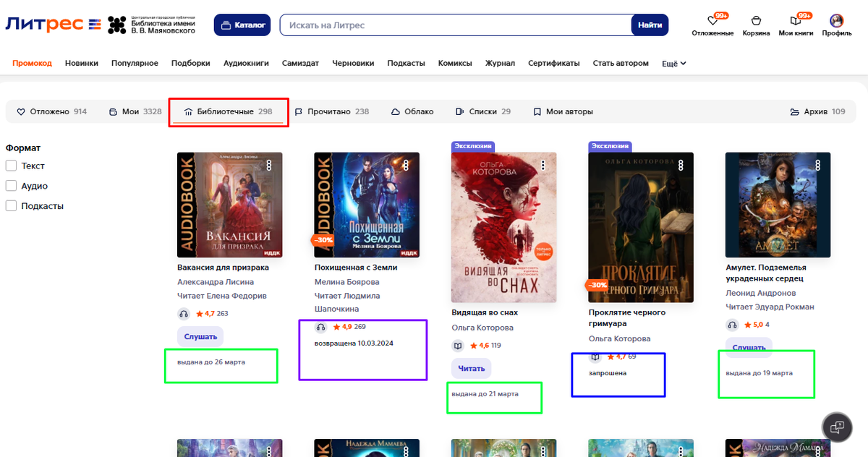
Task: Open three-dot menu on Вакансия для призрака cover
Action: tap(268, 166)
